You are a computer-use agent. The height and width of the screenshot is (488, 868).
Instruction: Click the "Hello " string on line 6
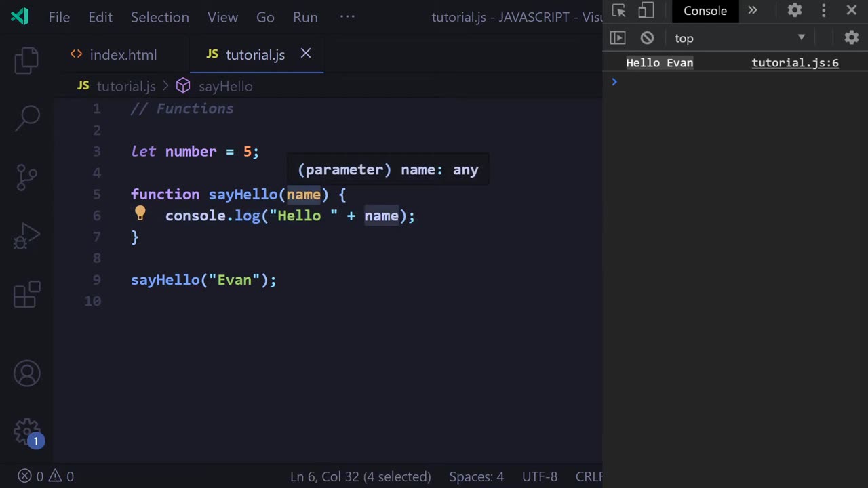click(x=303, y=216)
